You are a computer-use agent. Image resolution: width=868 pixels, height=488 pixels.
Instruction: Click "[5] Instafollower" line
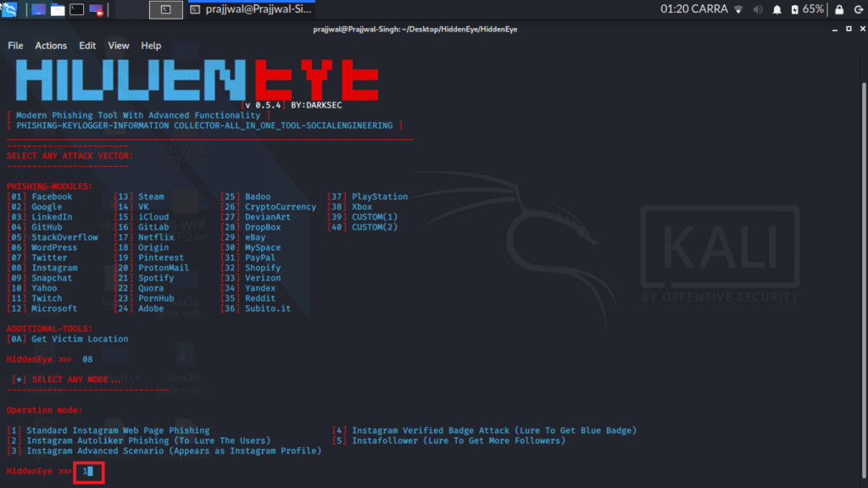(449, 441)
